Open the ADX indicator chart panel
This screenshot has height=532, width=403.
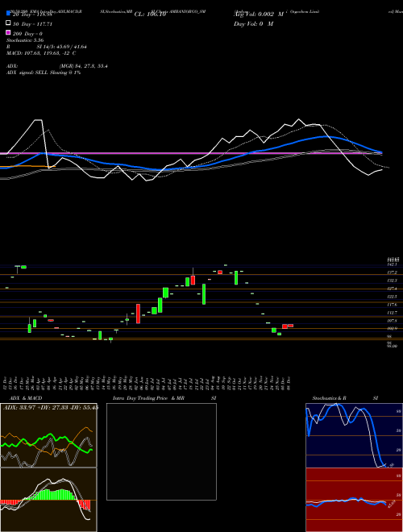[48, 435]
